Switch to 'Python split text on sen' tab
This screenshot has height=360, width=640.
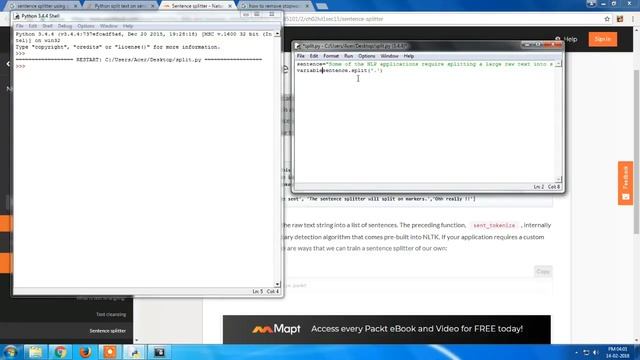120,6
